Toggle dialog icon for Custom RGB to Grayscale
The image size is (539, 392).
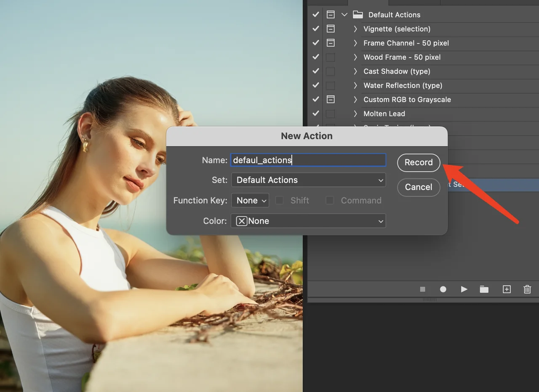[331, 100]
